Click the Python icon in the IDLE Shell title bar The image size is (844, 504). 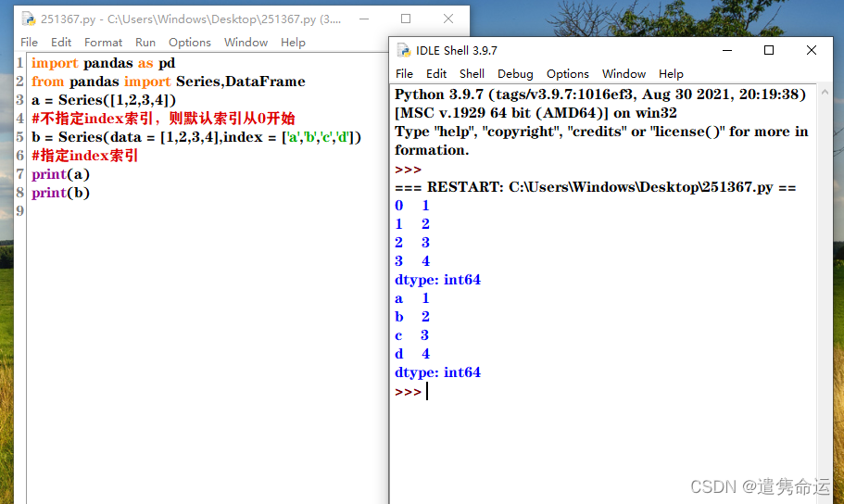(x=404, y=50)
